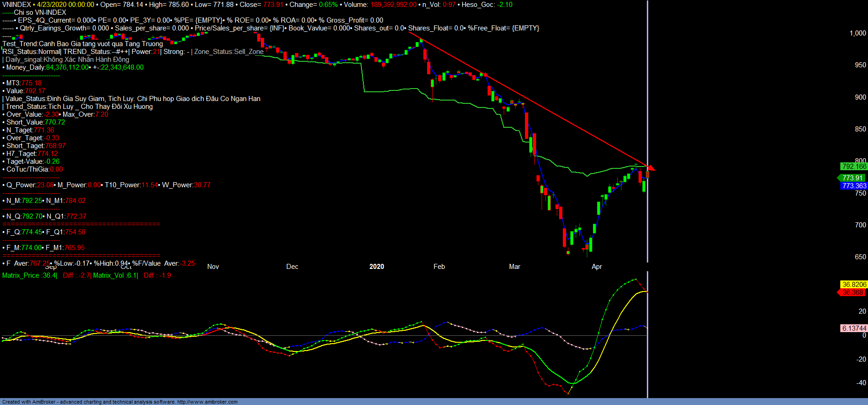Click the VNINDEX symbol title text
The width and height of the screenshot is (868, 405).
[x=17, y=5]
